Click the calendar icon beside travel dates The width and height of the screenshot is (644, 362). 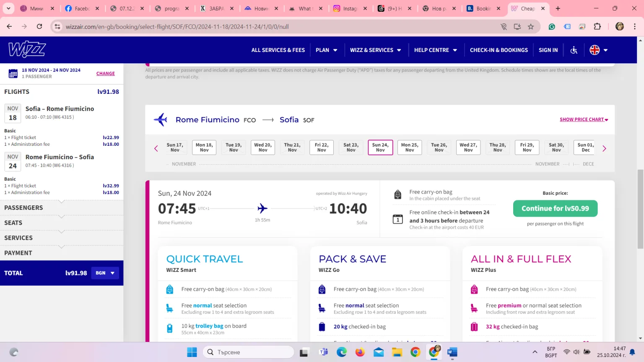pyautogui.click(x=13, y=74)
